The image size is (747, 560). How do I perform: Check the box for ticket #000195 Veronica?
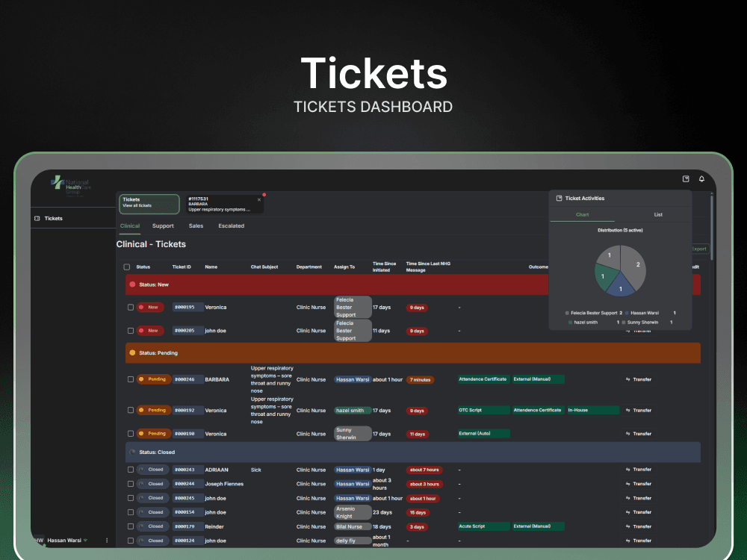tap(131, 308)
